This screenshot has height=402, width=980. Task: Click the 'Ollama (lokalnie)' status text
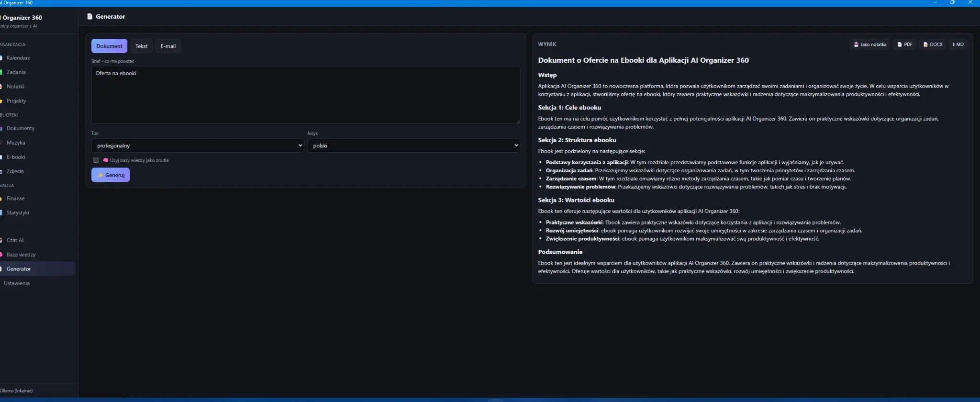click(16, 391)
